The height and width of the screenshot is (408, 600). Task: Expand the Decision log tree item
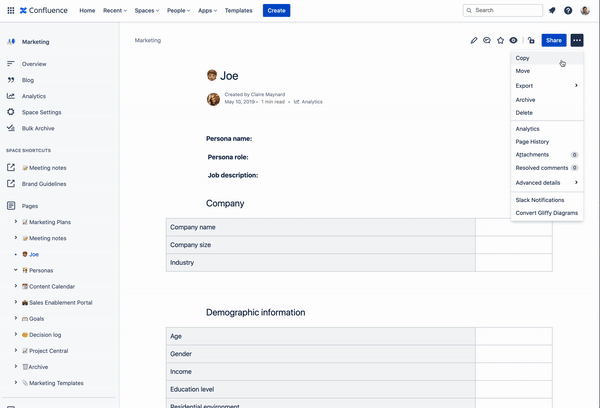click(16, 334)
